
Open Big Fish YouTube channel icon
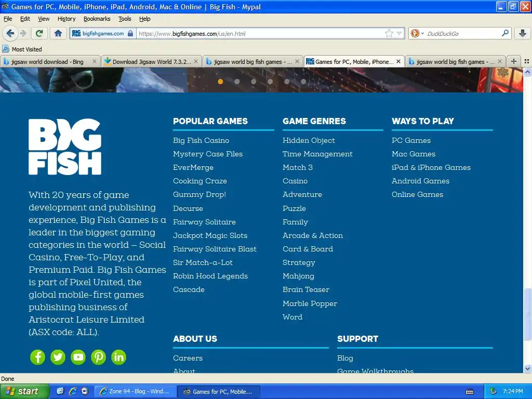pyautogui.click(x=78, y=357)
